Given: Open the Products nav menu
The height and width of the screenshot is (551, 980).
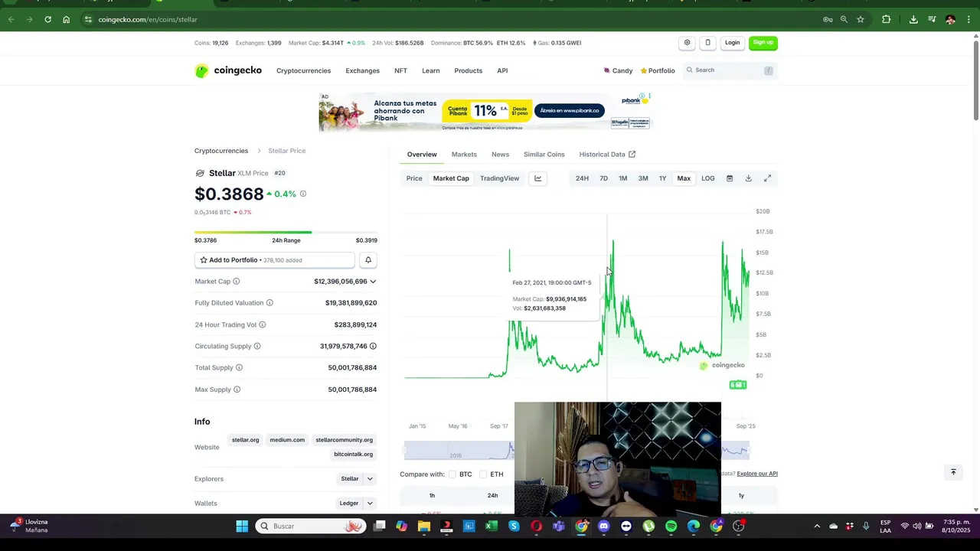Looking at the screenshot, I should 469,70.
